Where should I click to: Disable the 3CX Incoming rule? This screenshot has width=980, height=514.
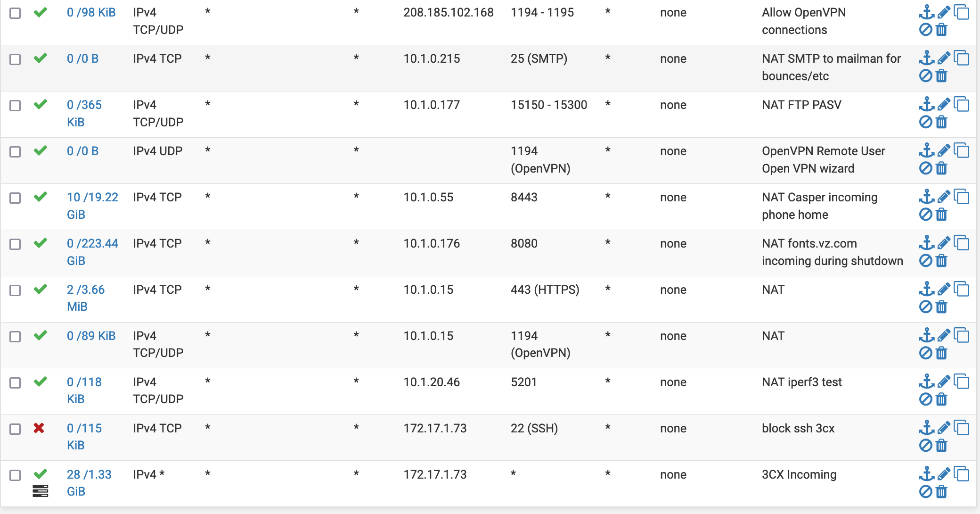926,491
